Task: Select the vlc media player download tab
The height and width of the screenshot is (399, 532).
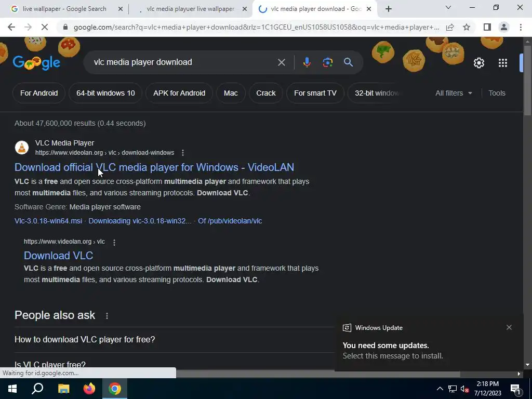Action: tap(315, 9)
